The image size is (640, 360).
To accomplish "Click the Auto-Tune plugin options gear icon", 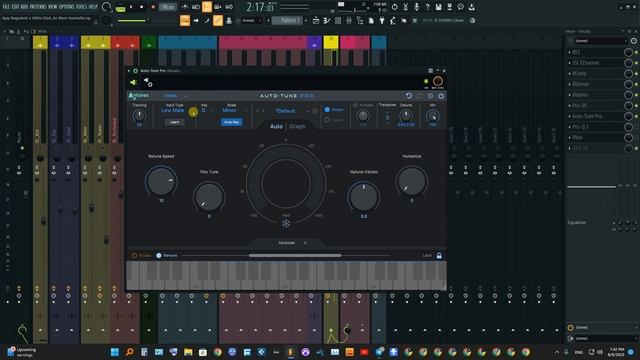I will [x=135, y=71].
